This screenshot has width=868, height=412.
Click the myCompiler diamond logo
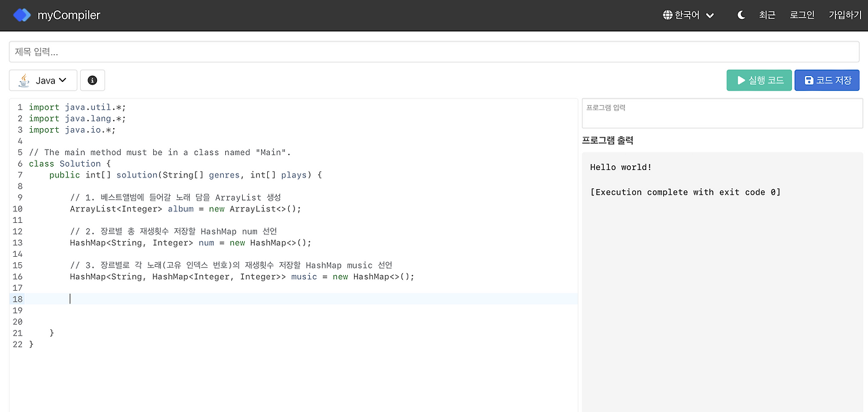(x=21, y=14)
